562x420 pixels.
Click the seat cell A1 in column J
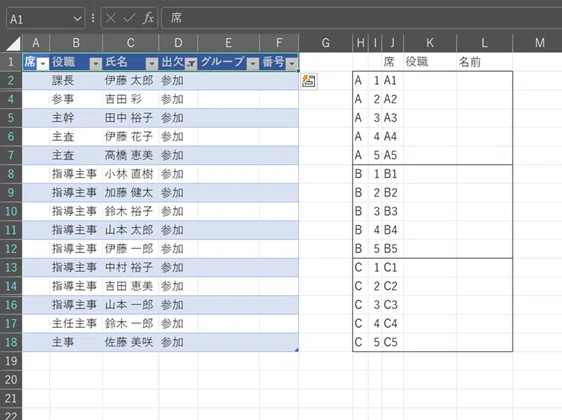[392, 80]
